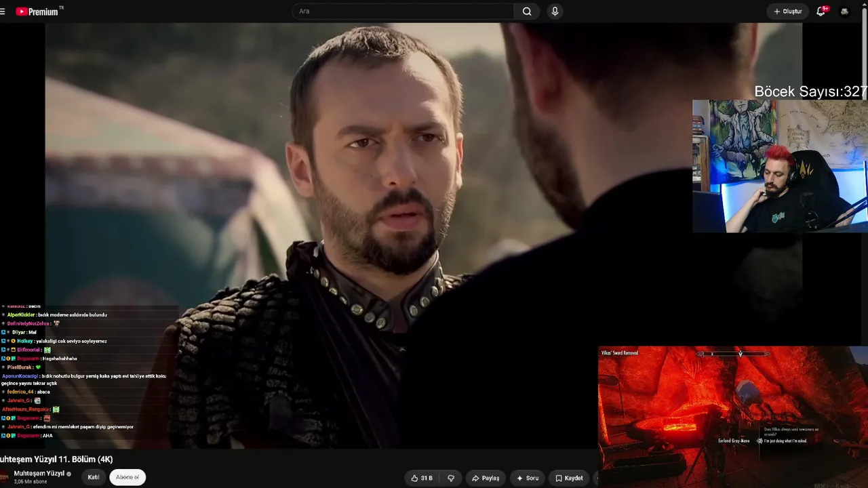Click the chat message 'yalakaligi cok seviyo soyleyemez'
This screenshot has width=868, height=488.
(71, 341)
